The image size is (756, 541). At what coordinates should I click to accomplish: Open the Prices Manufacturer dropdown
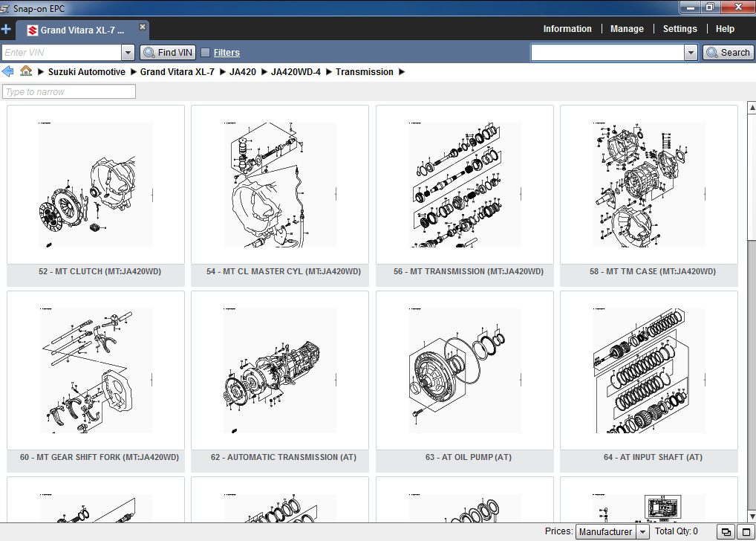point(612,532)
